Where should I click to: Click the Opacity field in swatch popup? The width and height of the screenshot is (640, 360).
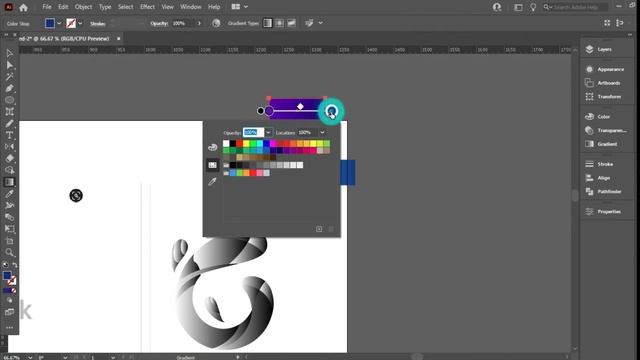(x=253, y=133)
